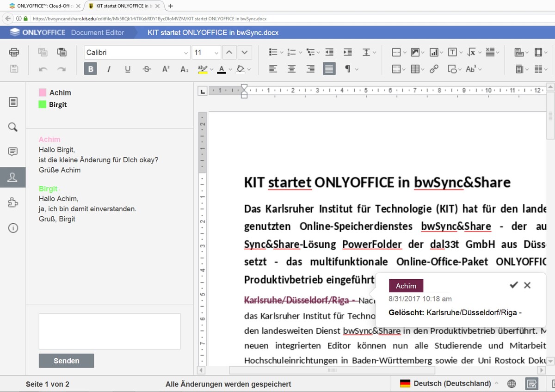Viewport: 555px width, 392px height.
Task: Click the chat message input box
Action: [110, 331]
